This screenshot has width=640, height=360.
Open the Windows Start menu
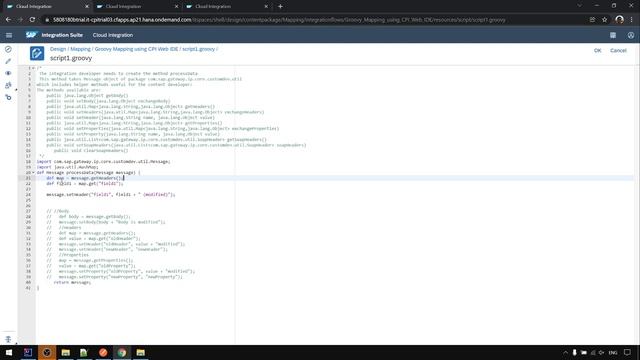point(9,353)
